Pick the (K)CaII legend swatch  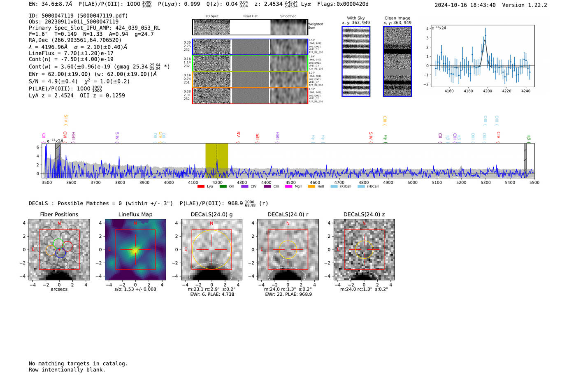tap(334, 186)
